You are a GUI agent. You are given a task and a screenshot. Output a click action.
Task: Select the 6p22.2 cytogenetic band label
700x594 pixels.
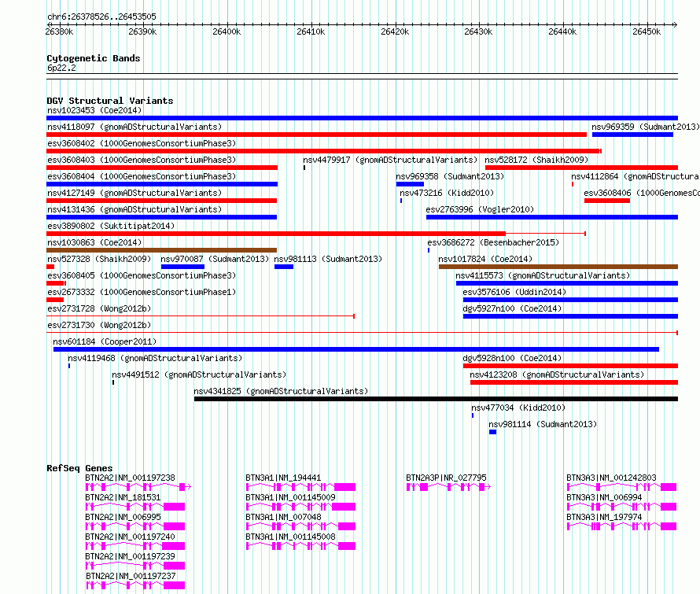(61, 68)
